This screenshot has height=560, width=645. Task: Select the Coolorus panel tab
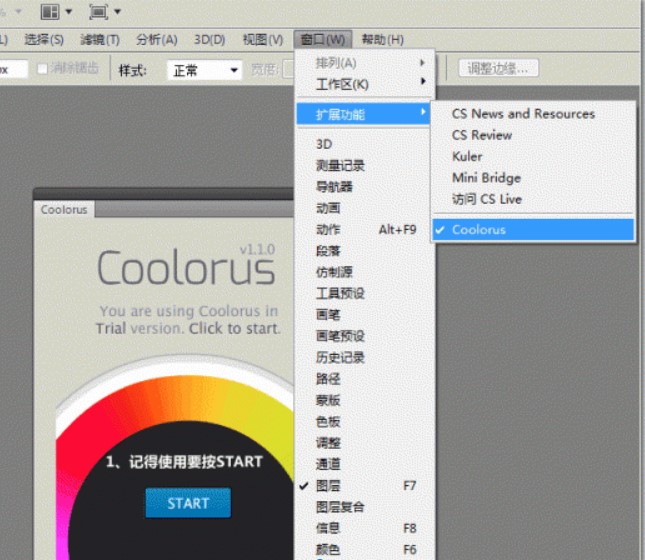click(64, 209)
